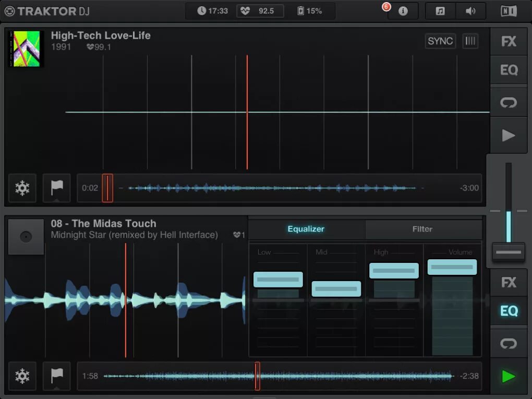Play the High-Tech Love-Life deck
The width and height of the screenshot is (532, 399).
click(509, 136)
